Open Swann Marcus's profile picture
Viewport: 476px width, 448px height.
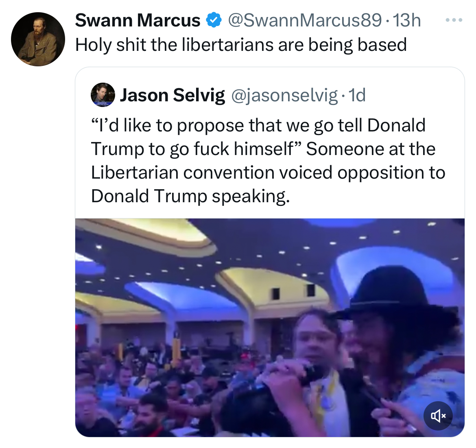(38, 39)
